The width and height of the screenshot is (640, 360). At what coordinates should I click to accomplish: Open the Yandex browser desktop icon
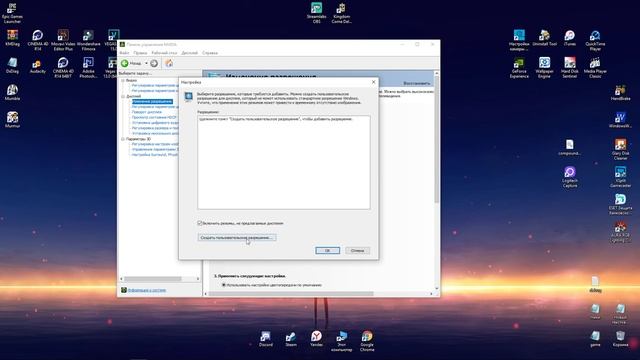click(316, 339)
